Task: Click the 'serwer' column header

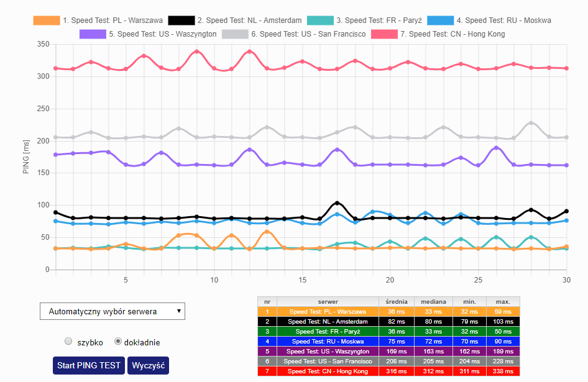Action: tap(328, 301)
